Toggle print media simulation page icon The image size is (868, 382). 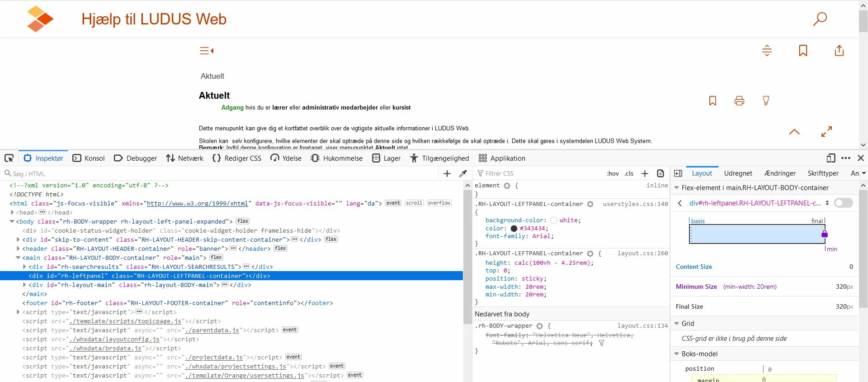tap(660, 173)
